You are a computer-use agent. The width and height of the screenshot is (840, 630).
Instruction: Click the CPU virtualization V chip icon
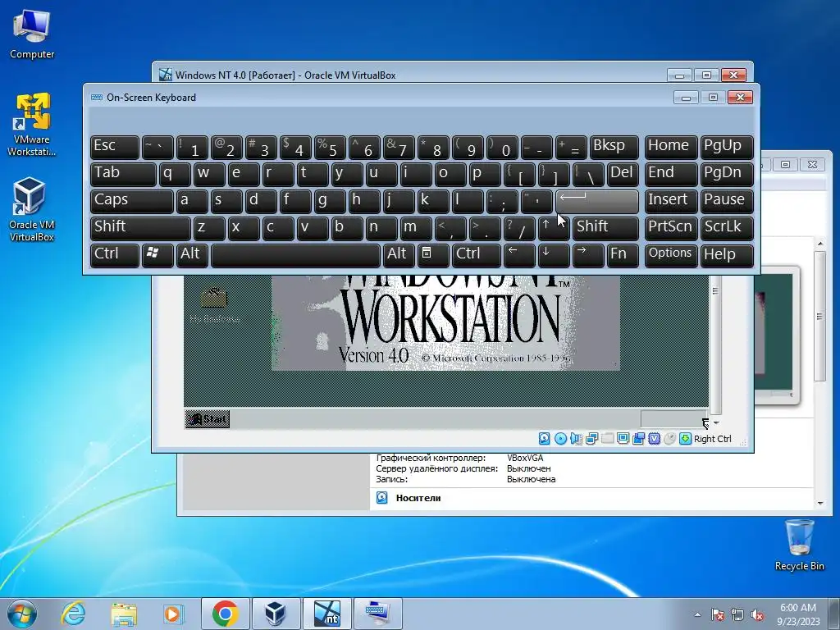coord(654,439)
